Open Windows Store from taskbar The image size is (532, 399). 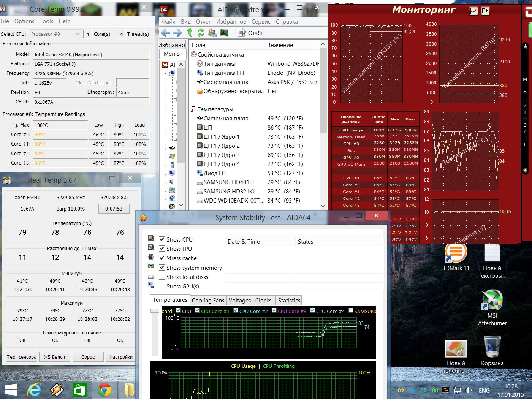coord(80,390)
